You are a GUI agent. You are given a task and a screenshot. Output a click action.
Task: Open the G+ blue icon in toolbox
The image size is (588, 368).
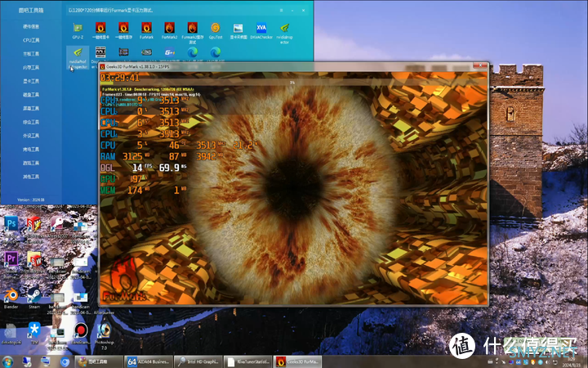click(x=170, y=52)
